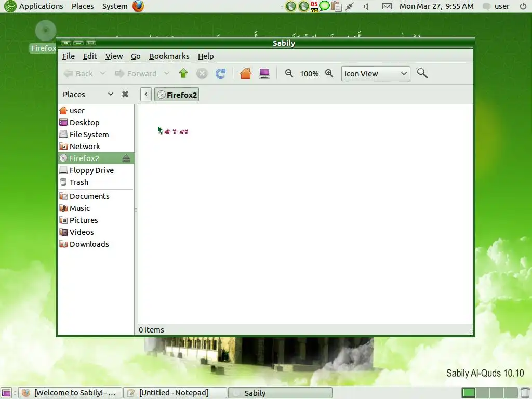Switch to Untitled - Notepad taskbar window
Viewport: 532px width, 399px height.
175,393
